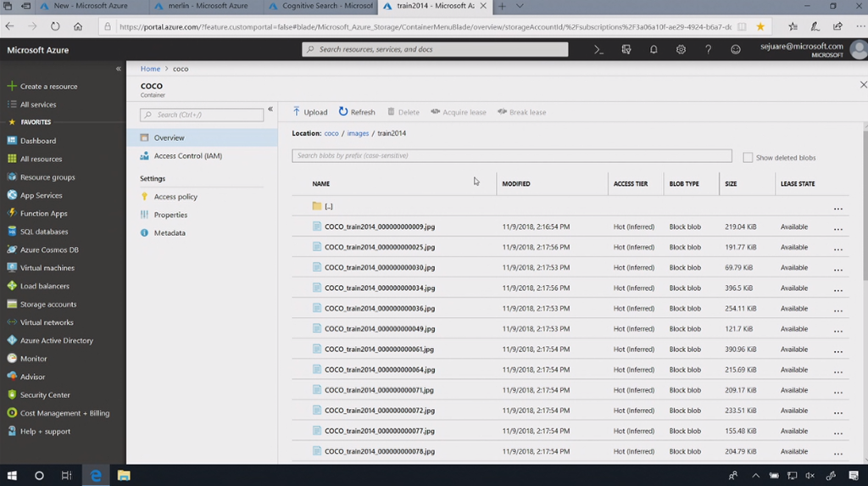Open the portal settings gear icon
The height and width of the screenshot is (486, 868).
coord(681,50)
